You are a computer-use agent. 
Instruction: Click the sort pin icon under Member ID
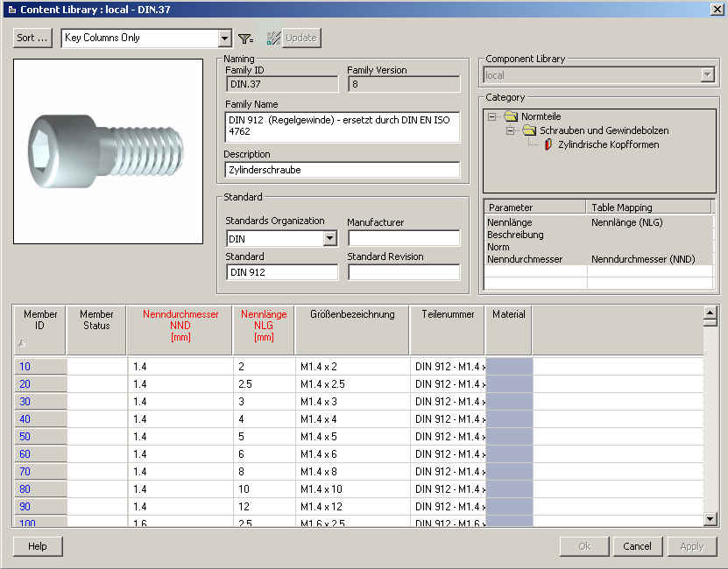pyautogui.click(x=22, y=344)
